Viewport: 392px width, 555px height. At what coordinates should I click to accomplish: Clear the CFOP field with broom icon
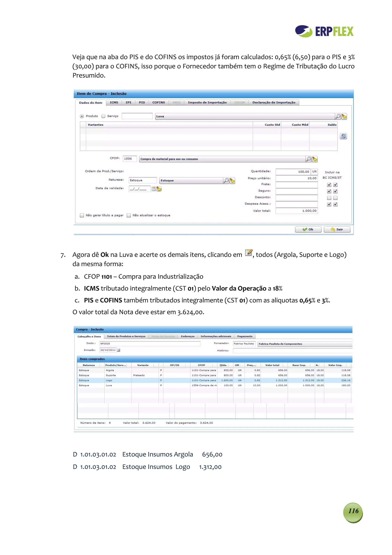click(x=314, y=159)
